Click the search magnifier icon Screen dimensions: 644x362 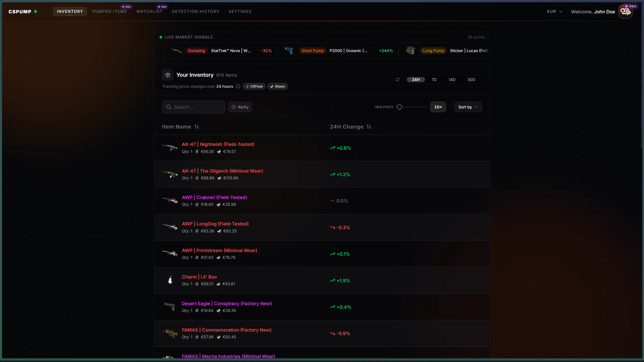click(x=169, y=107)
